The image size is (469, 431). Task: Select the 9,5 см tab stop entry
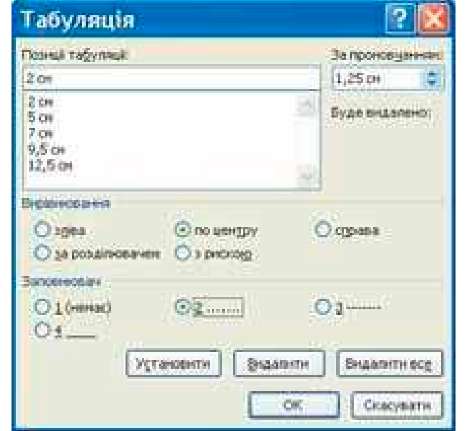[x=46, y=149]
